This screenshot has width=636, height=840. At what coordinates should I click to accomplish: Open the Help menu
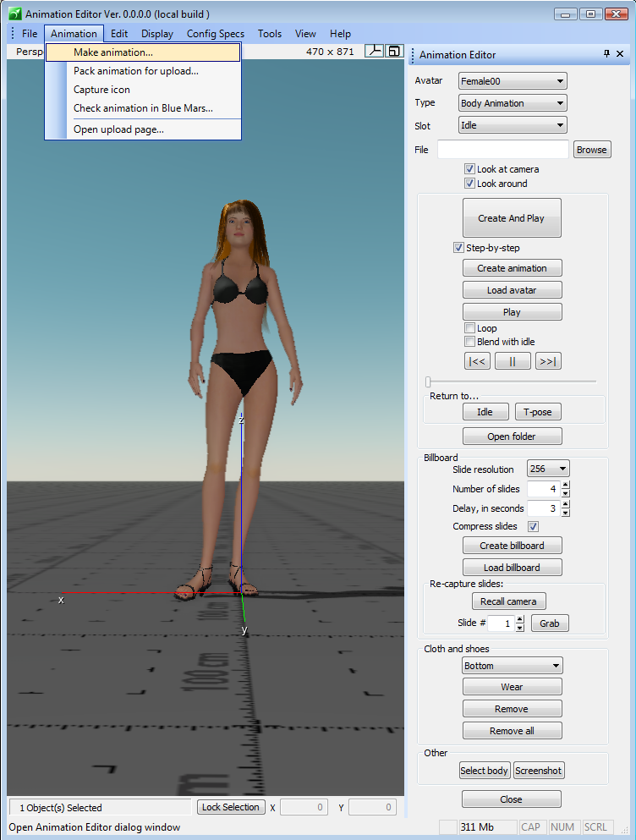click(x=340, y=34)
